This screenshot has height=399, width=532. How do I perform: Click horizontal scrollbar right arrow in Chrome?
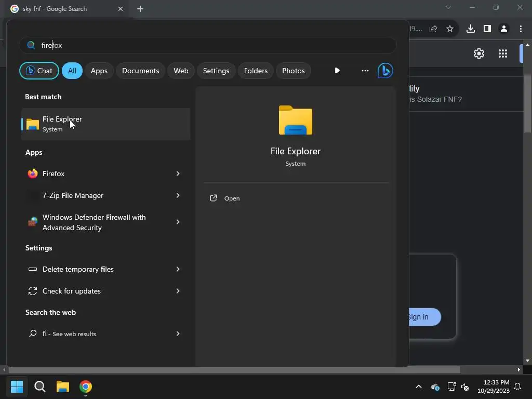[x=519, y=369]
